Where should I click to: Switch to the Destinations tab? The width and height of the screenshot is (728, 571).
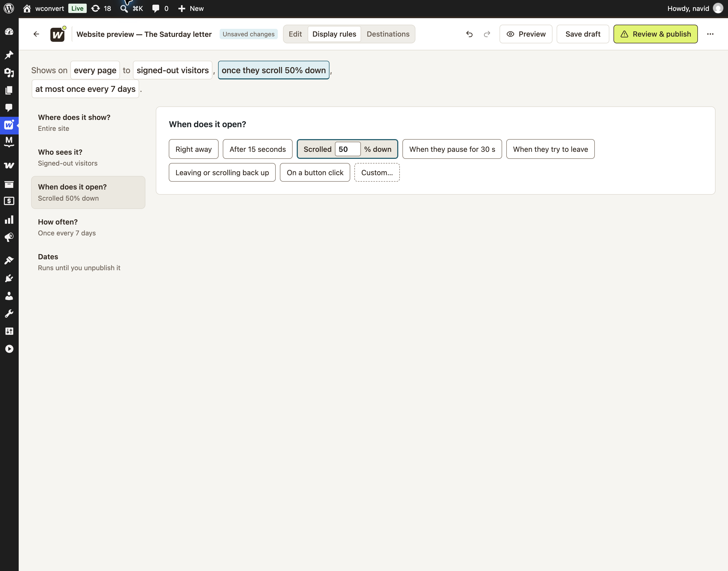(x=388, y=34)
